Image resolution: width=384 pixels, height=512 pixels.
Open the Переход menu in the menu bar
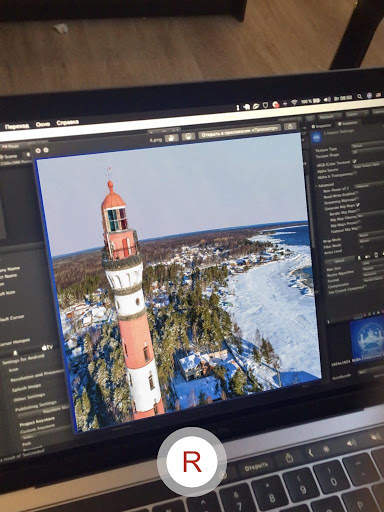17,126
